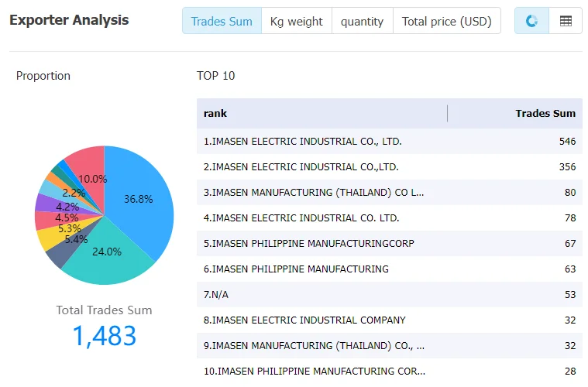Screen dimensions: 588x387
Task: Select the rank 7 N/A row
Action: pyautogui.click(x=389, y=294)
